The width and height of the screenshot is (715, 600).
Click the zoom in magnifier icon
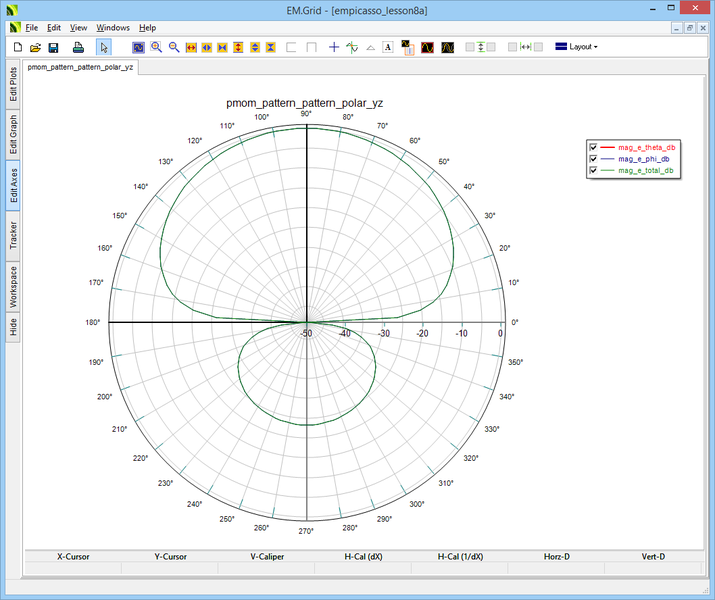(156, 47)
